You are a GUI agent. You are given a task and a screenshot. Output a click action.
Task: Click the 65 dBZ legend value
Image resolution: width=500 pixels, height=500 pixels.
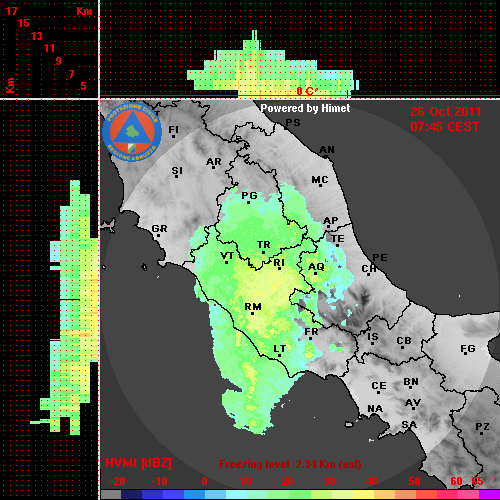(477, 481)
